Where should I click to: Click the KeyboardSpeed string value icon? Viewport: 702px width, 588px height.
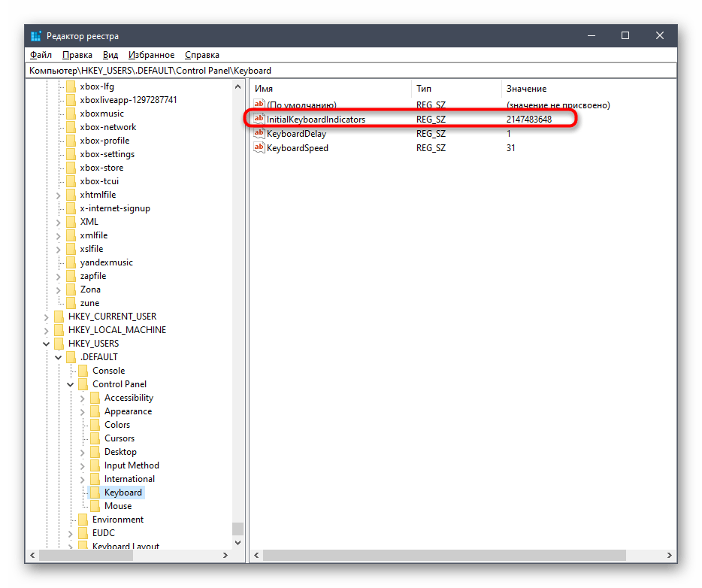click(259, 148)
